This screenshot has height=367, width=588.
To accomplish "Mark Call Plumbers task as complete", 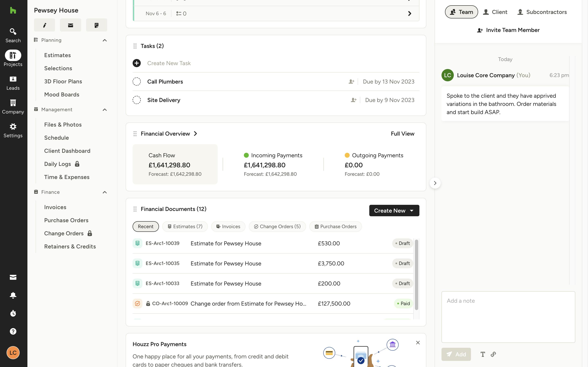I will pos(136,82).
